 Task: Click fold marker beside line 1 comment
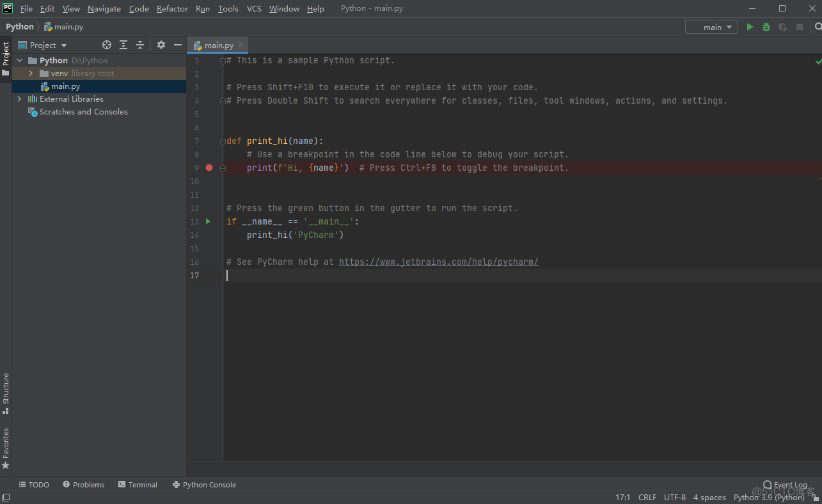[x=223, y=61]
